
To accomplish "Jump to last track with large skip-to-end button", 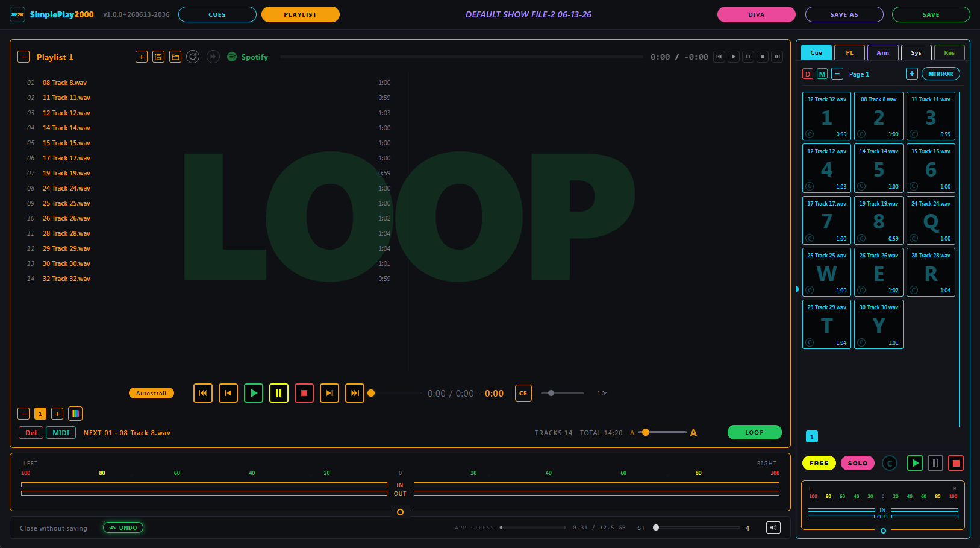I will click(x=355, y=393).
